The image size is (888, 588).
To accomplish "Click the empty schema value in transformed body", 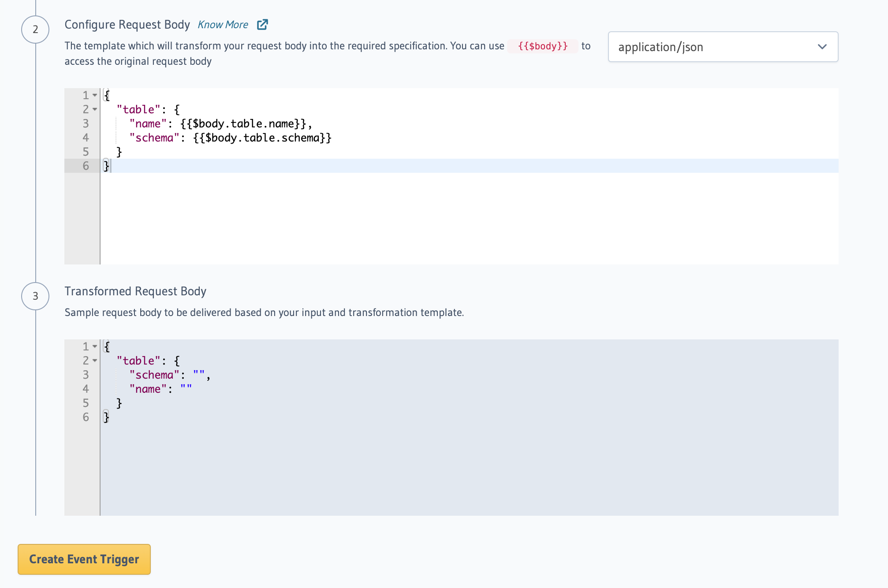I will coord(197,374).
